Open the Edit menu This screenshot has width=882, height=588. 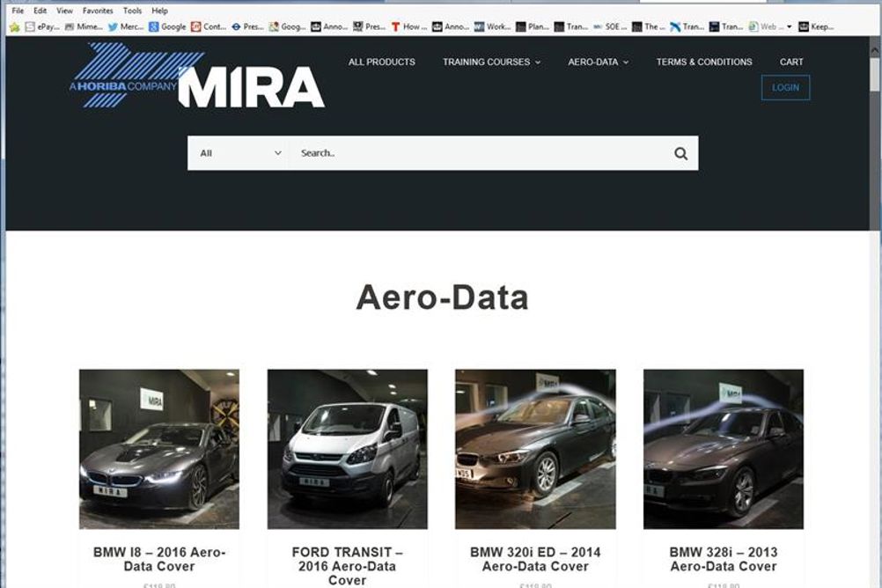click(40, 11)
